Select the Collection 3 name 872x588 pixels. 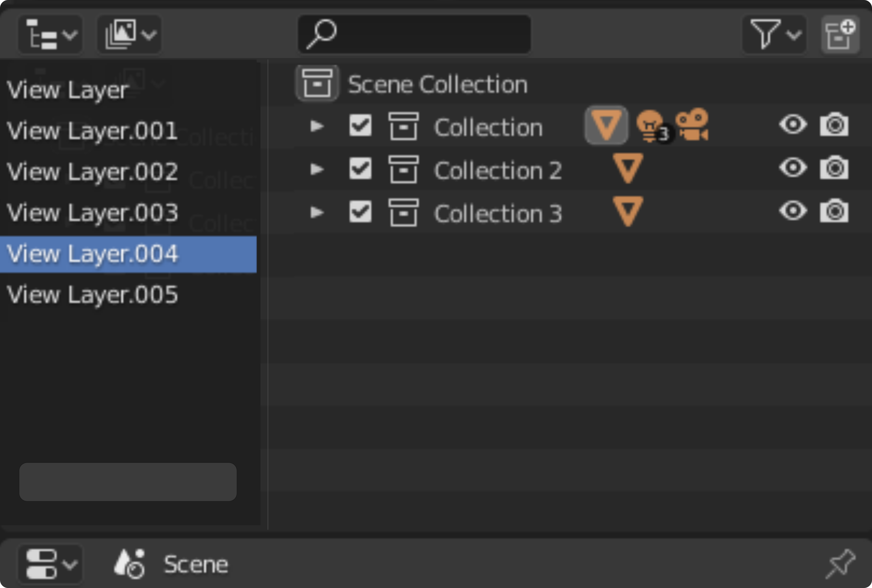tap(498, 214)
